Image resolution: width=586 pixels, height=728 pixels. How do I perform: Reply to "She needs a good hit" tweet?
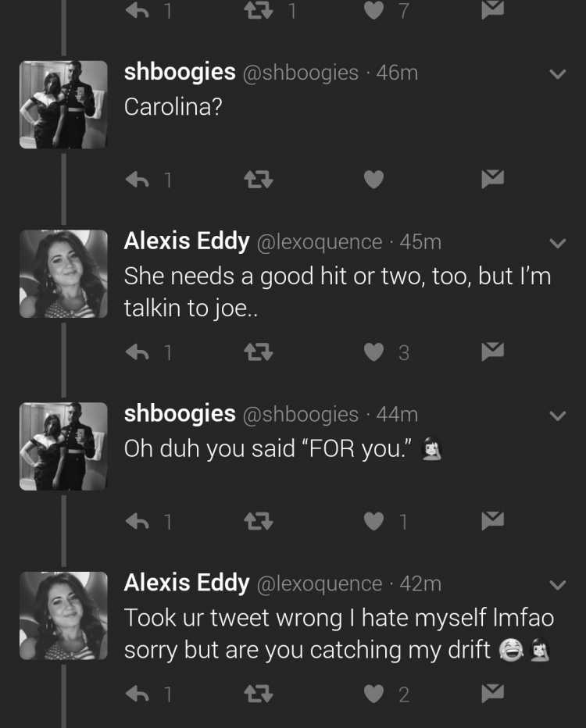tap(138, 352)
